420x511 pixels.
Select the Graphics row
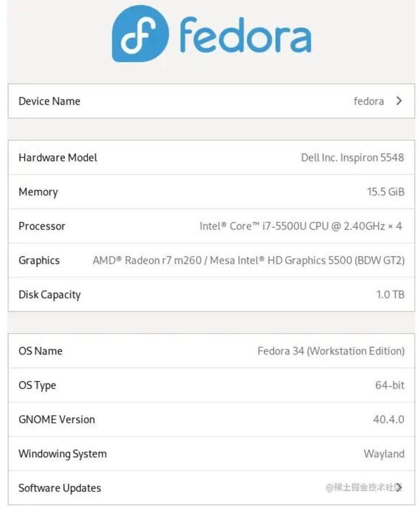[212, 260]
